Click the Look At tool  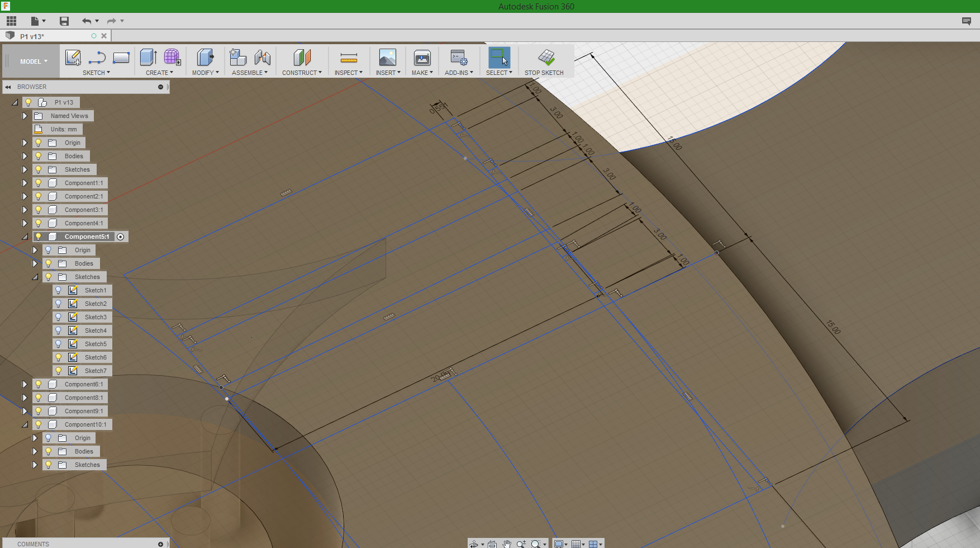(x=492, y=544)
